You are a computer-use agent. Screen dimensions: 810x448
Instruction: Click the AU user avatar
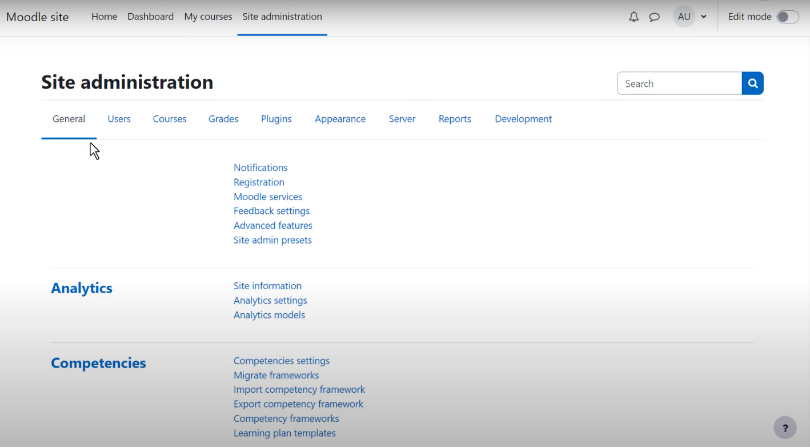(x=684, y=17)
